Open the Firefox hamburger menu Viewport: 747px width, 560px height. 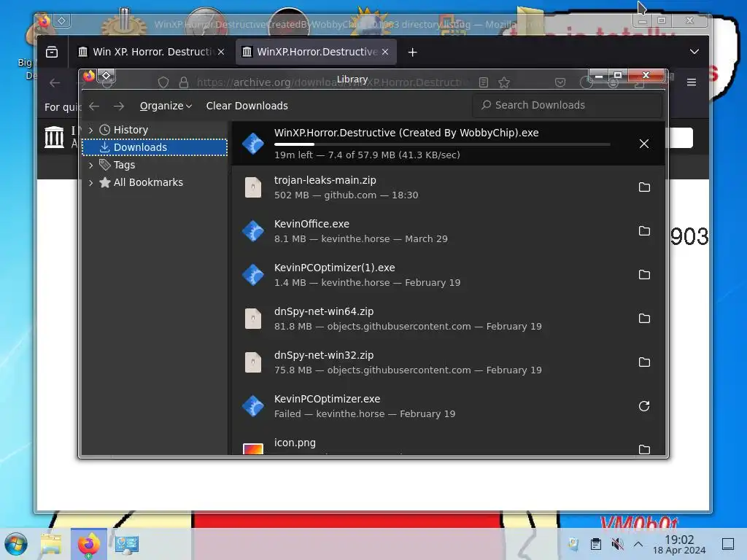tap(692, 82)
